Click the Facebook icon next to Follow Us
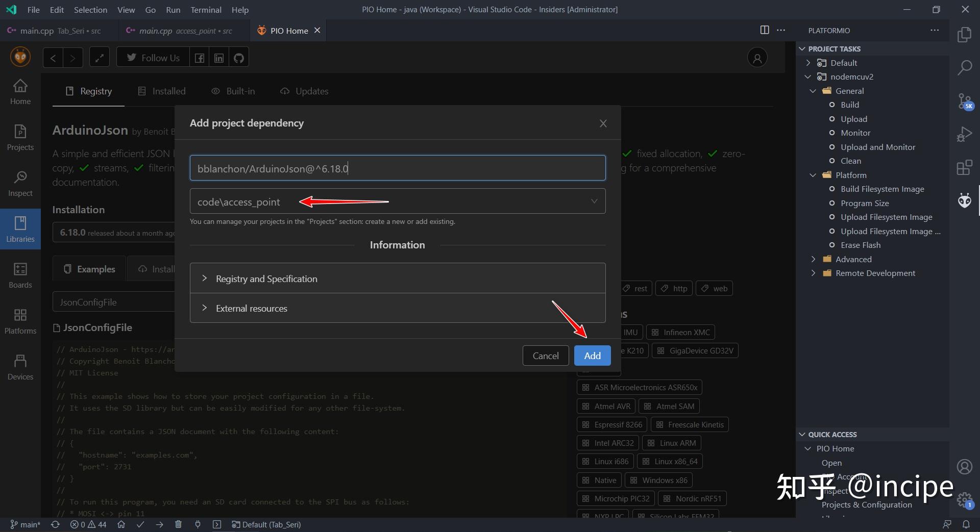 pos(199,57)
